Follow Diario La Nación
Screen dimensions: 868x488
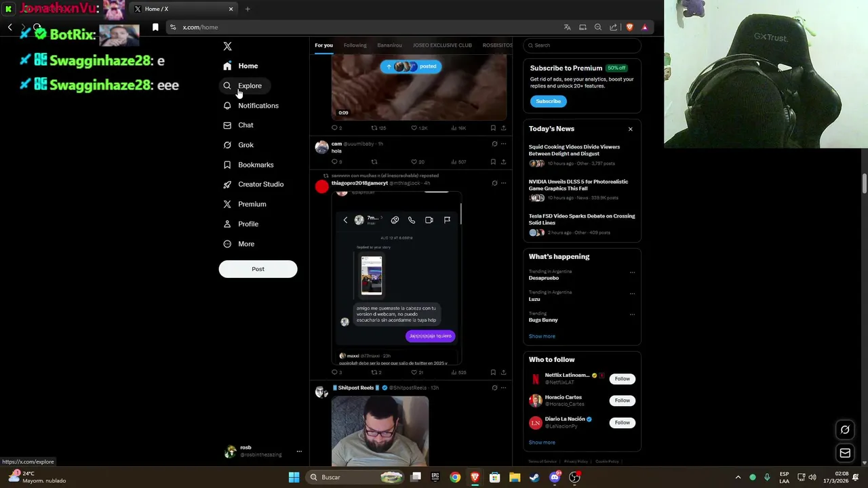point(622,422)
